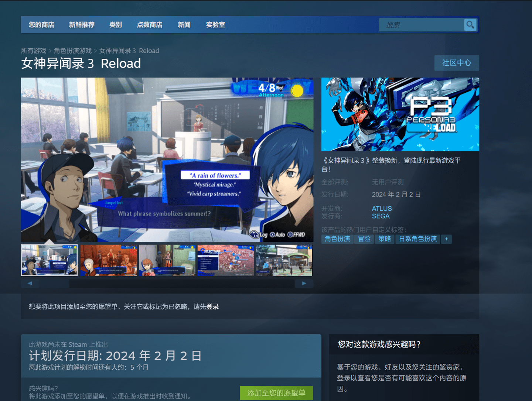
Task: Click the right arrow to advance screenshots
Action: click(304, 283)
